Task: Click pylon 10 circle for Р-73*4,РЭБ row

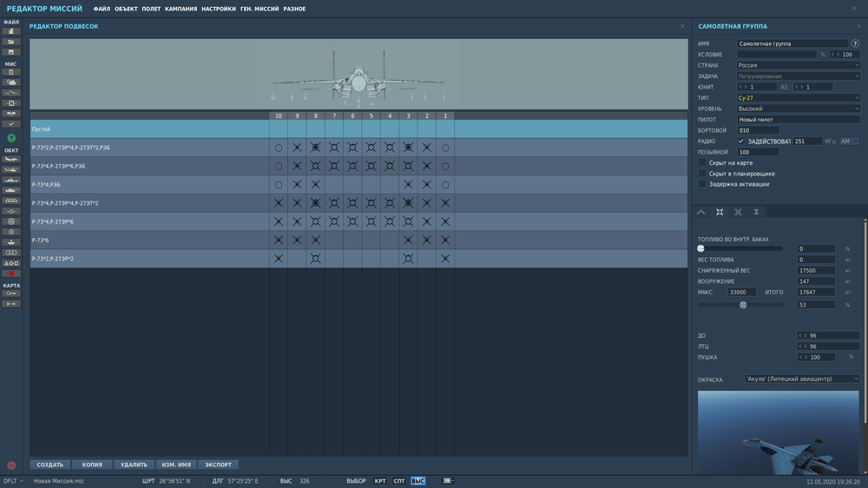Action: (279, 185)
